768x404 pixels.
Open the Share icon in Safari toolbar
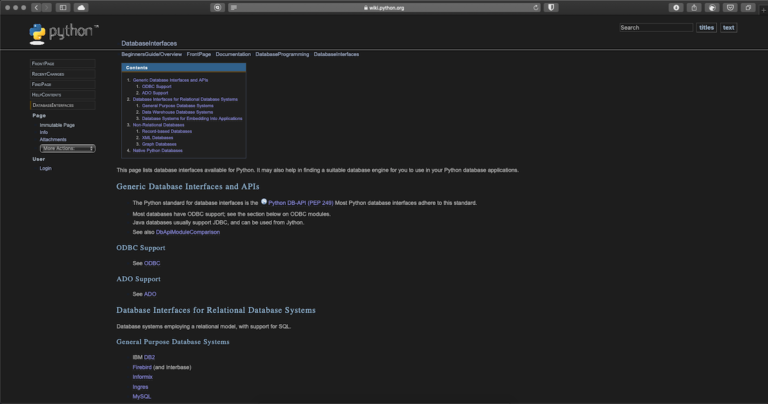click(694, 7)
